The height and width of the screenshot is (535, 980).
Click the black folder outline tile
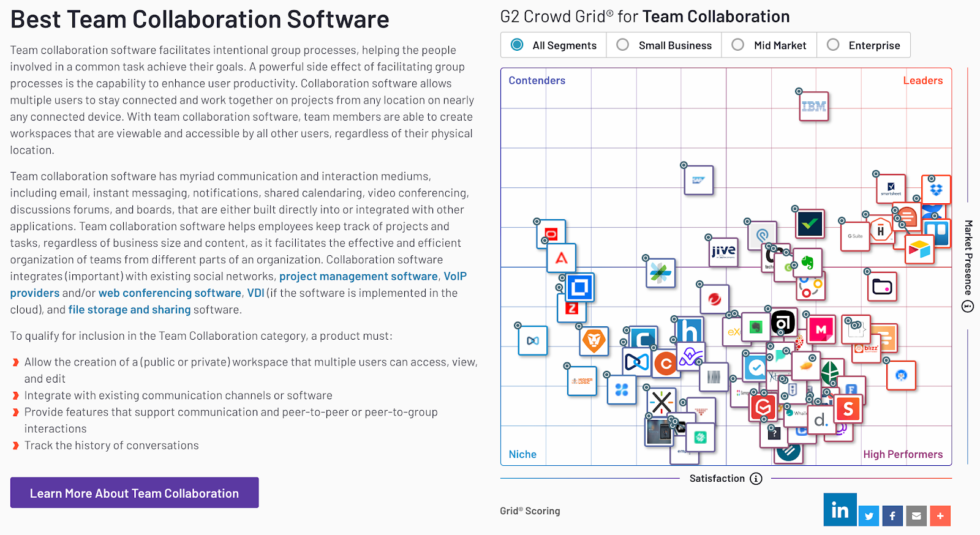point(882,286)
